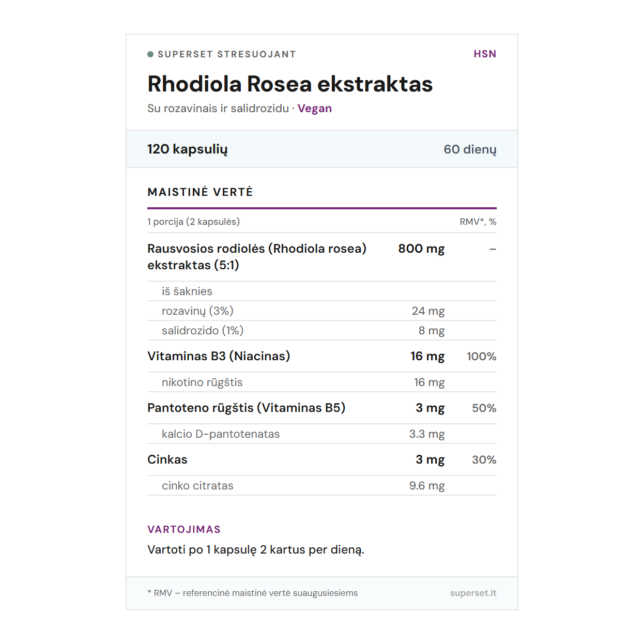The image size is (644, 644).
Task: Click the 100% RMV value
Action: tap(481, 357)
